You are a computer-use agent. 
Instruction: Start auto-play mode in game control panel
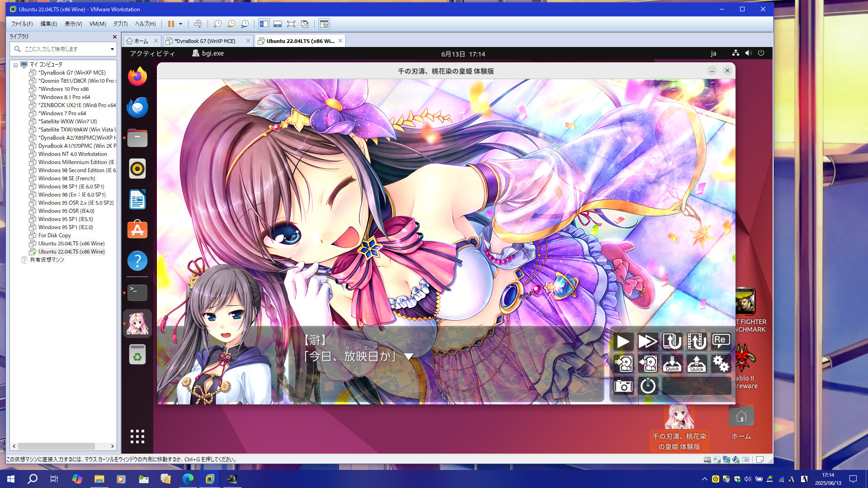point(623,341)
